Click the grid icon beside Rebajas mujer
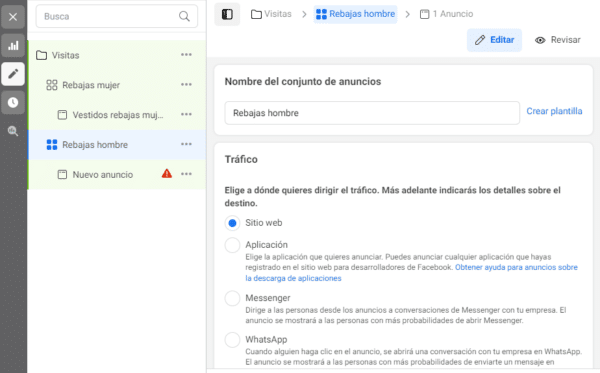Image resolution: width=600 pixels, height=373 pixels. (52, 85)
